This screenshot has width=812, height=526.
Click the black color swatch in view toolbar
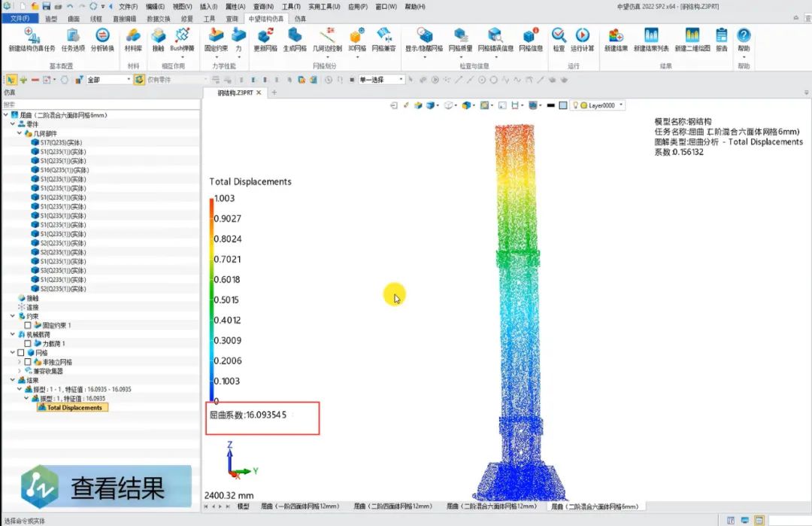point(552,105)
